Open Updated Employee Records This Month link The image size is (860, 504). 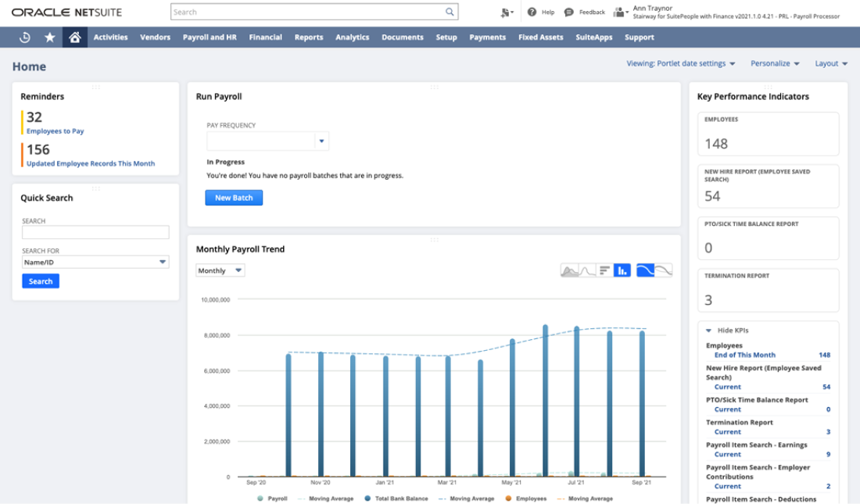(x=91, y=163)
